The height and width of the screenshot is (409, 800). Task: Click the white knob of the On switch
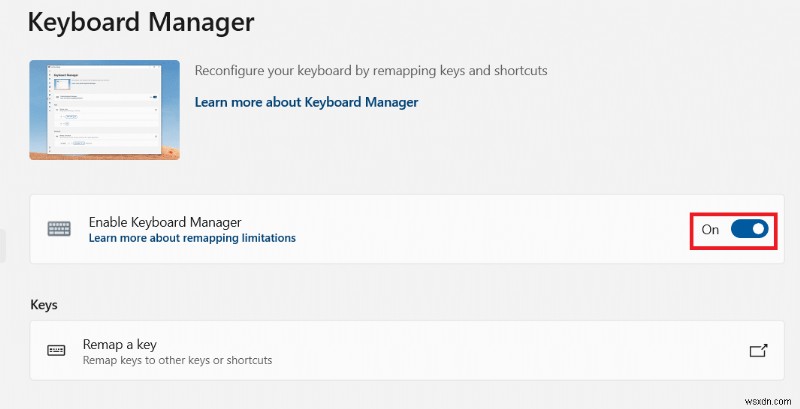759,229
